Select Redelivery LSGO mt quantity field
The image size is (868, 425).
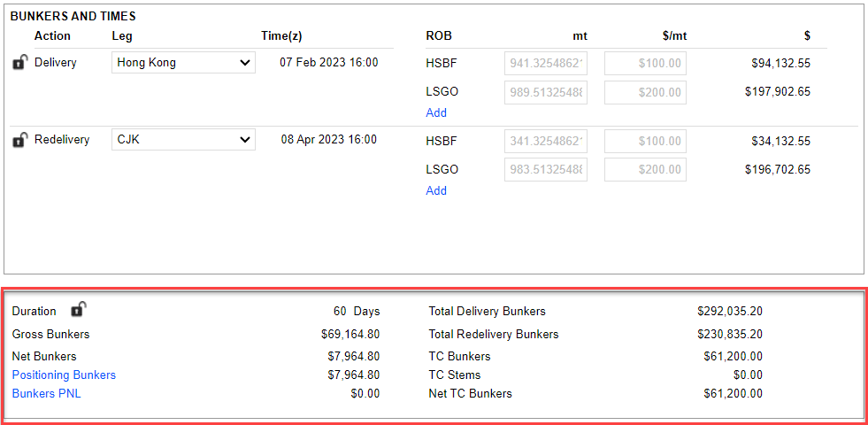pyautogui.click(x=545, y=170)
